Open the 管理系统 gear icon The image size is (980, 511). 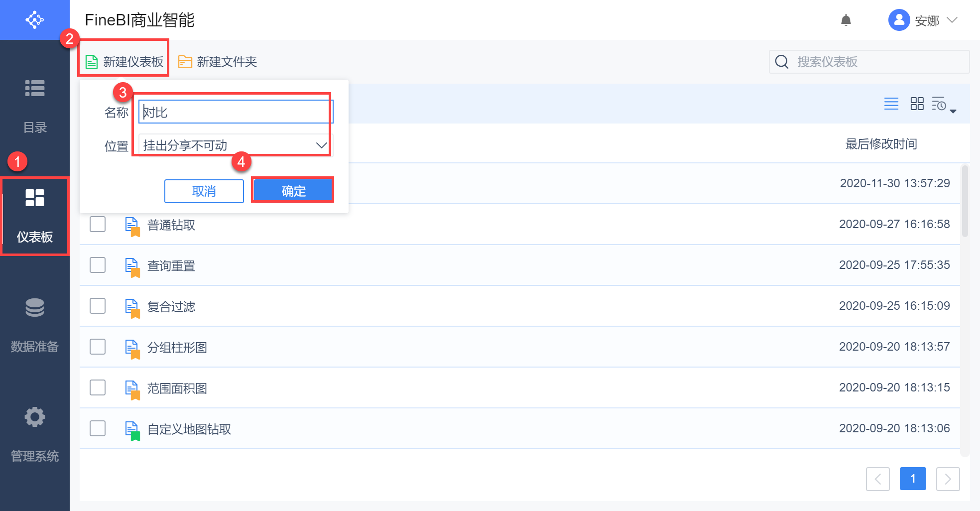click(35, 417)
